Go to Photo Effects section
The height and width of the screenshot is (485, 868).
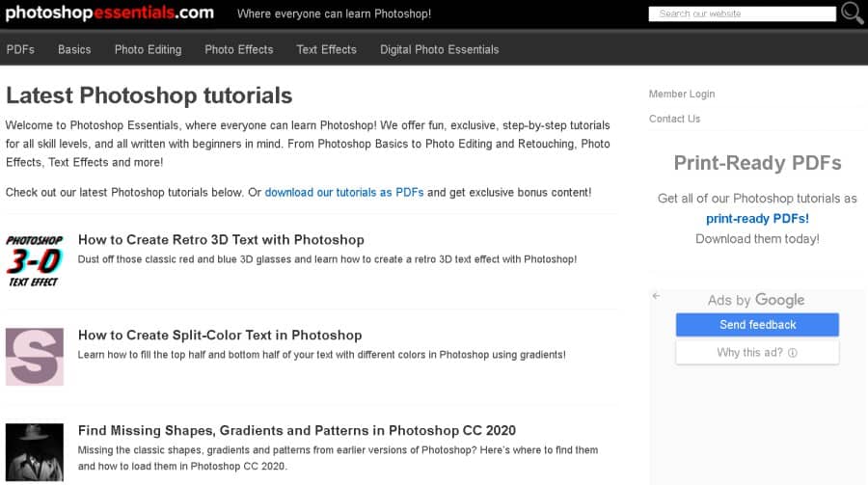point(238,49)
